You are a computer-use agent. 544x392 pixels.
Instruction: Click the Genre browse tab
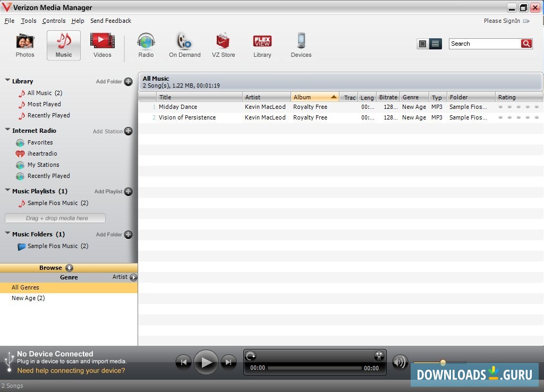[69, 277]
